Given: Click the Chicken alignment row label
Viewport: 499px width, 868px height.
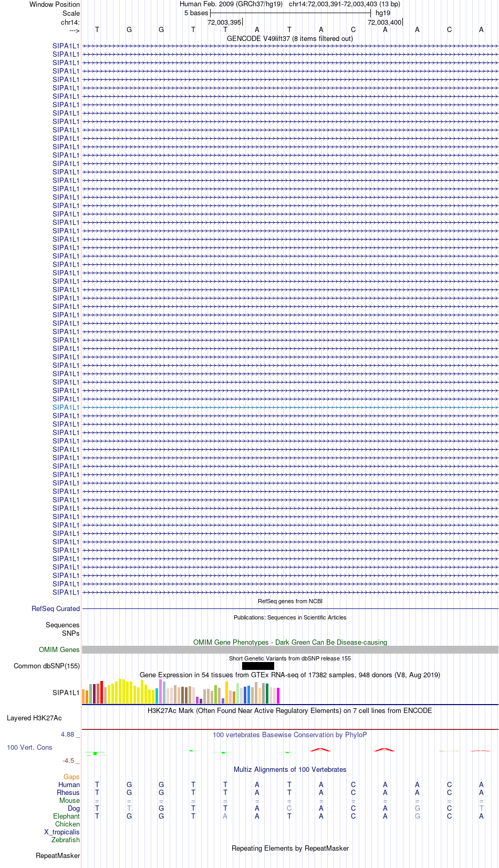Looking at the screenshot, I should pos(68,824).
